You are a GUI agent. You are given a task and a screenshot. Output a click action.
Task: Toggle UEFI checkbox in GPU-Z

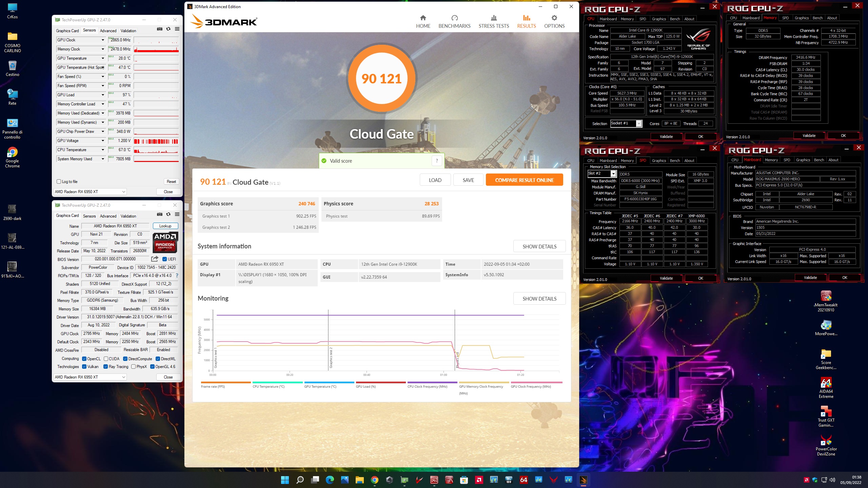point(164,259)
